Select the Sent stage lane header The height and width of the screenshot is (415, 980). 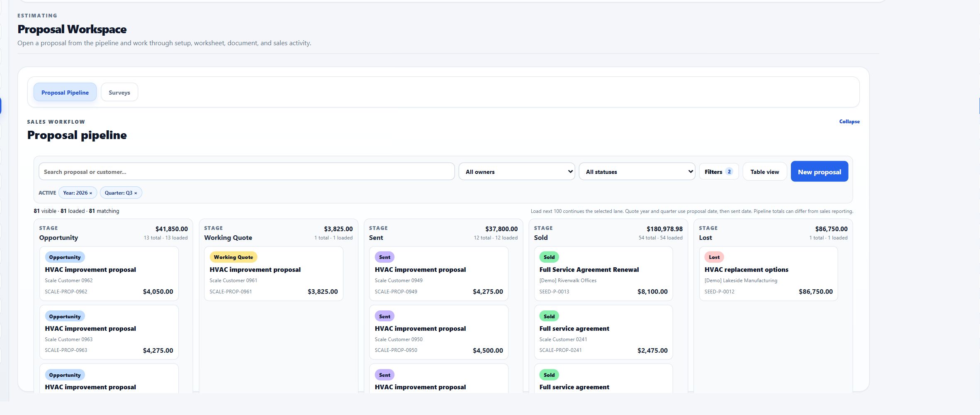point(443,233)
